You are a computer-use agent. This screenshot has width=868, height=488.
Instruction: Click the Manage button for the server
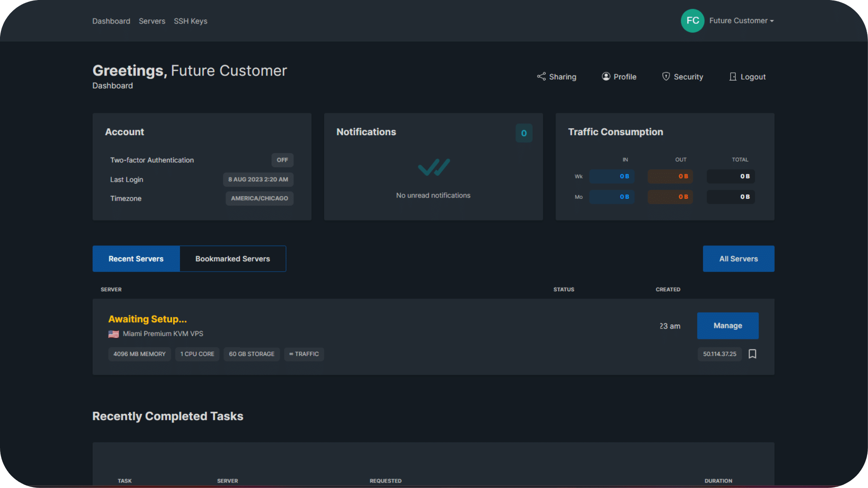click(x=727, y=326)
